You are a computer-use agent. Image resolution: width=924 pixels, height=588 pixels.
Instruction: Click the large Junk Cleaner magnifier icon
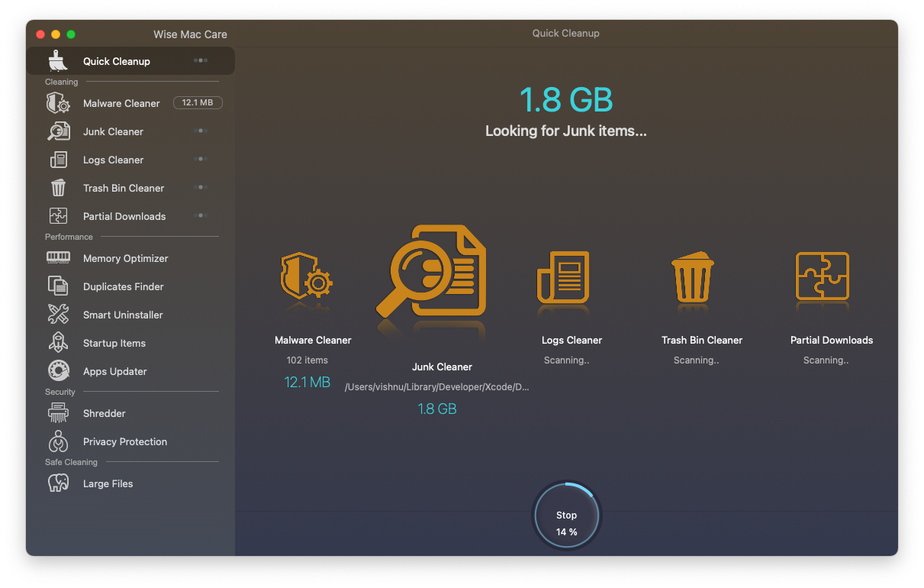pos(431,271)
